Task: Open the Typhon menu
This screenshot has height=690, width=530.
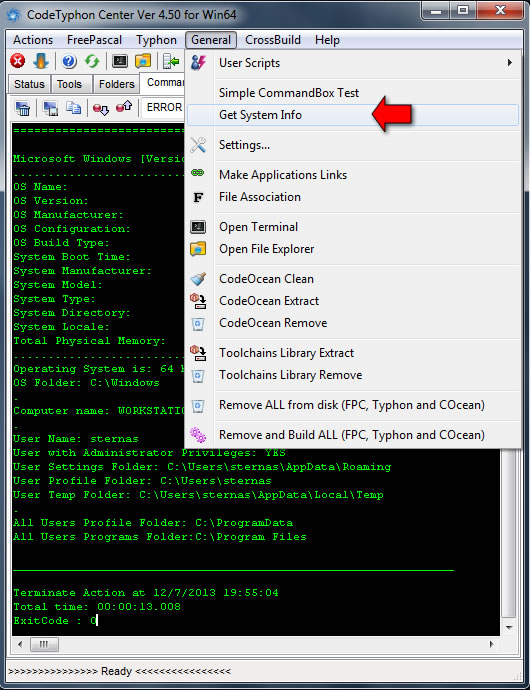Action: point(156,40)
